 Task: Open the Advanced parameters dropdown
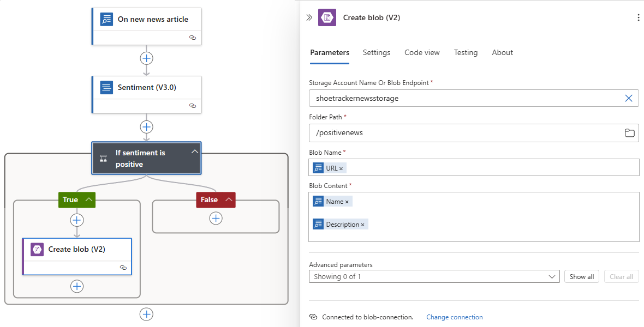(x=553, y=276)
